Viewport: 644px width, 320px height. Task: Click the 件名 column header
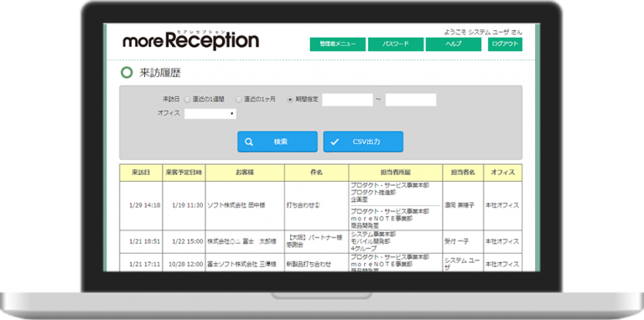coord(317,173)
